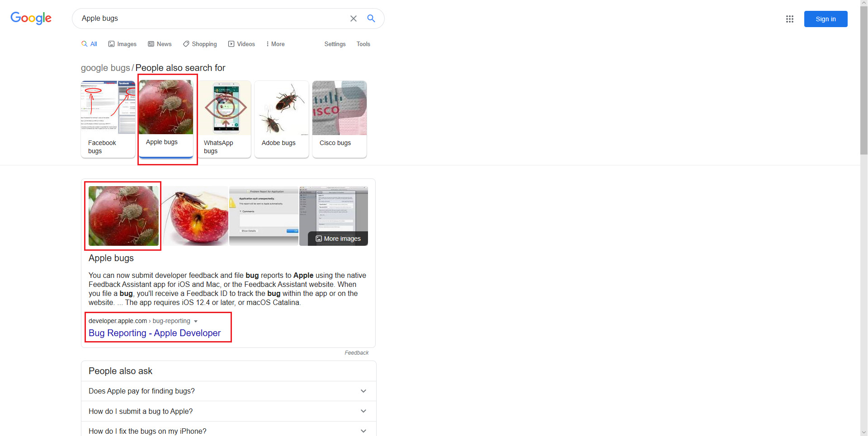
Task: Switch to the Images tab
Action: [x=122, y=44]
